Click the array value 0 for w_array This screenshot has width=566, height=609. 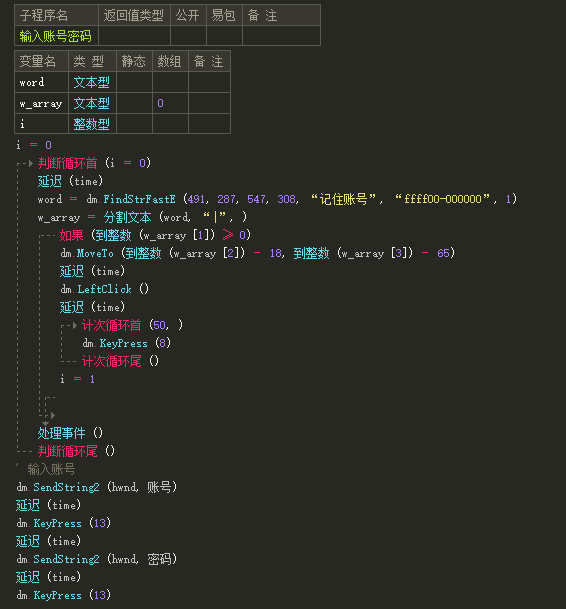[x=160, y=103]
